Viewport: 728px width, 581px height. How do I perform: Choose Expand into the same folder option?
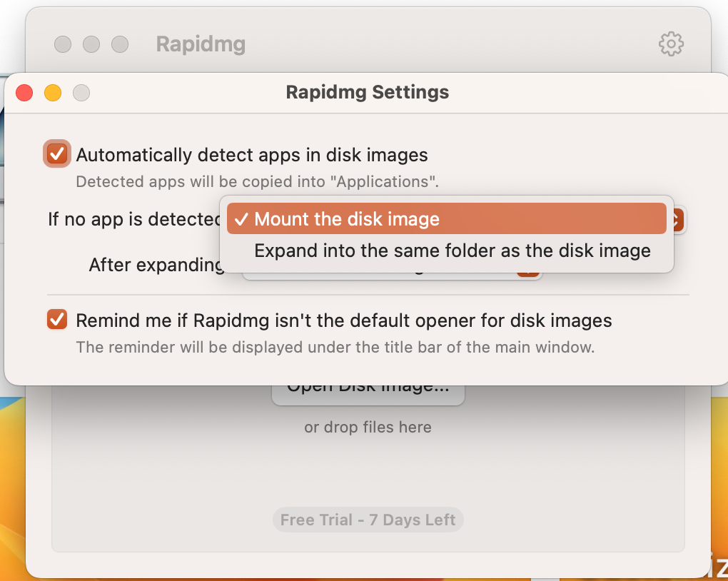(x=446, y=251)
